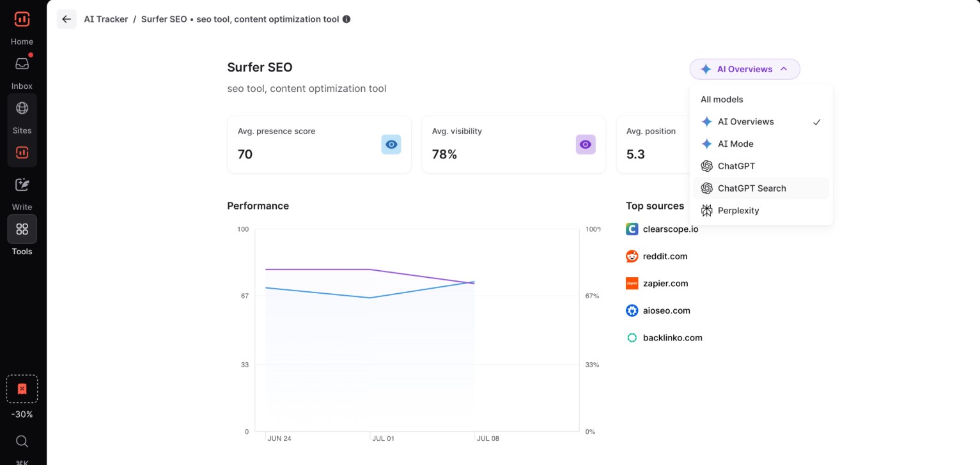
Task: Click the AI Tracker breadcrumb link
Action: coord(106,19)
